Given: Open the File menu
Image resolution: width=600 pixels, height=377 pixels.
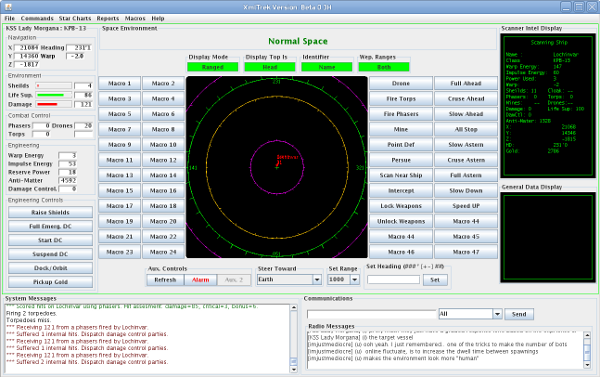Looking at the screenshot, I should (10, 18).
